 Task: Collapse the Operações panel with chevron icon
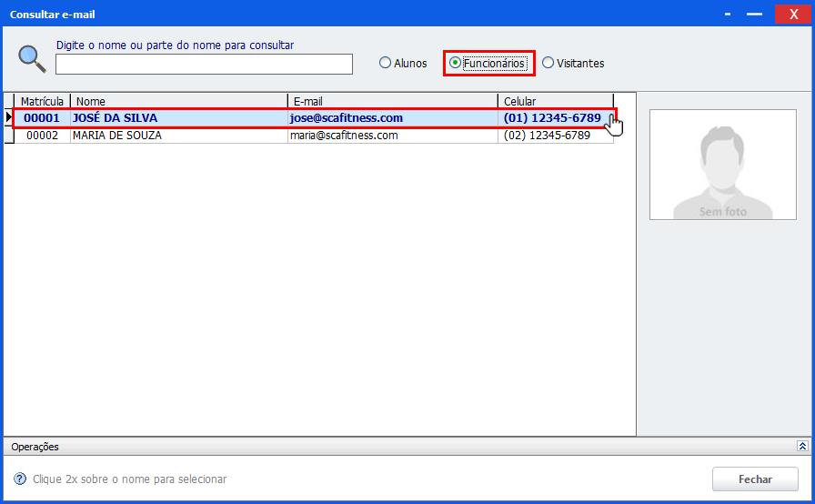pyautogui.click(x=802, y=446)
